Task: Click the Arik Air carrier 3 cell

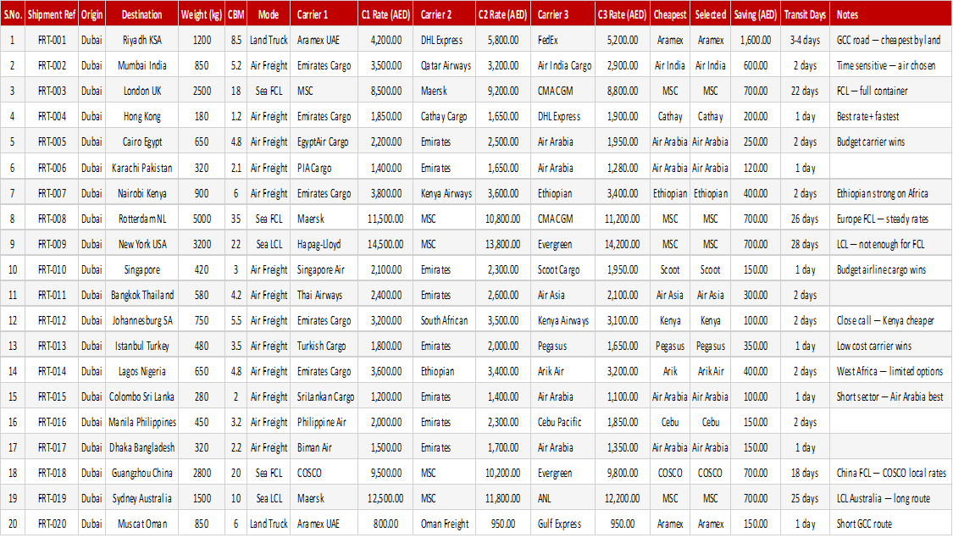Action: coord(562,372)
